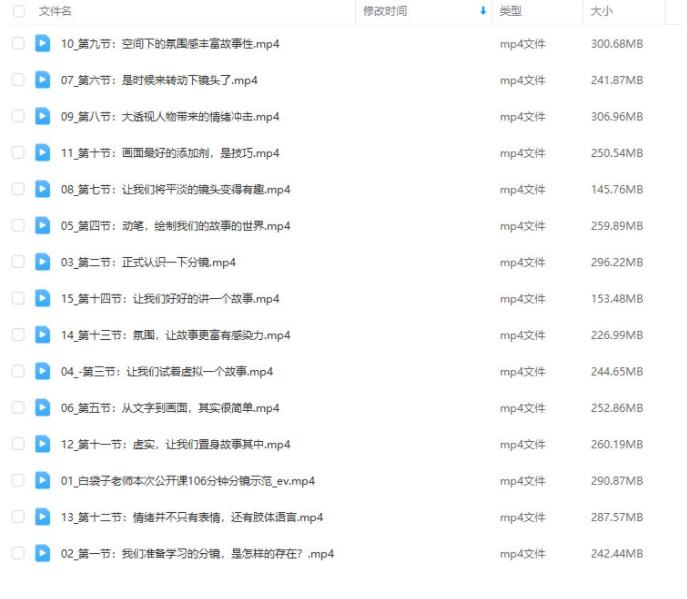
Task: Open 12_第十一节：虚实 video file name
Action: tap(175, 445)
